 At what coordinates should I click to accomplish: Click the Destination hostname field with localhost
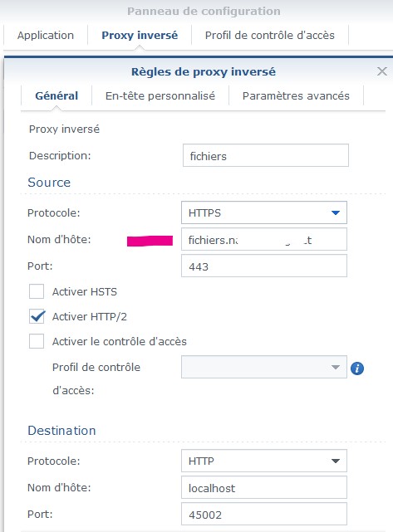pyautogui.click(x=264, y=487)
